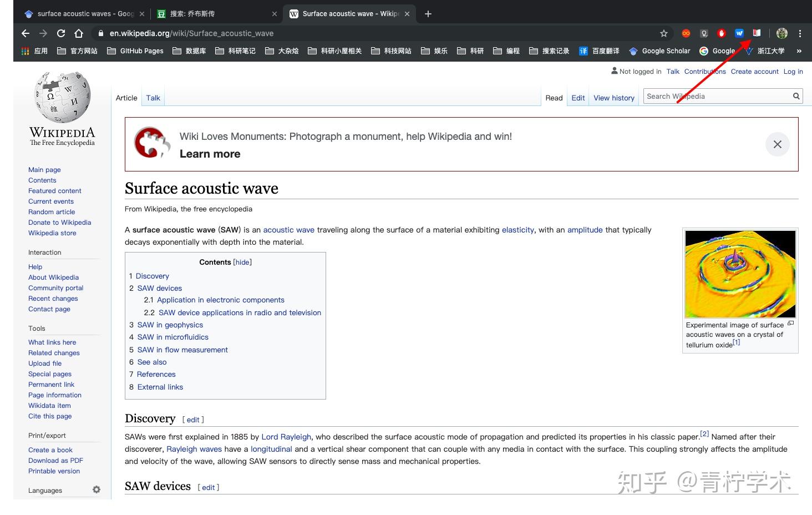Viewport: 812px width, 515px height.
Task: Expand more bookmarks with the chevron arrow
Action: coord(799,51)
